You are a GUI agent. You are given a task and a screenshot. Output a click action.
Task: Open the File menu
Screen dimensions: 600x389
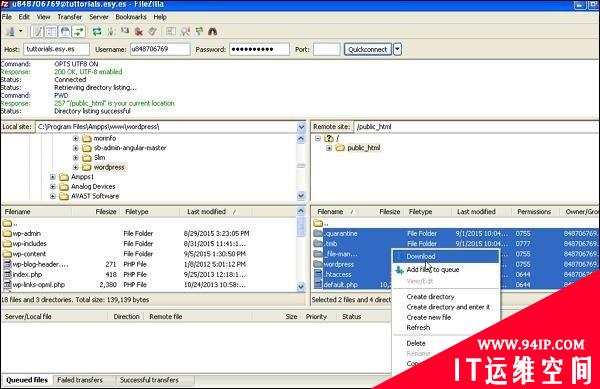pyautogui.click(x=7, y=17)
